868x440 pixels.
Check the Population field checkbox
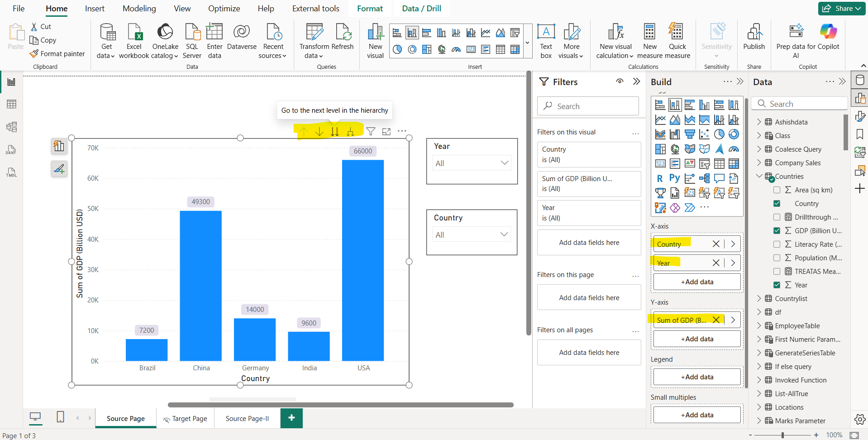coord(777,258)
